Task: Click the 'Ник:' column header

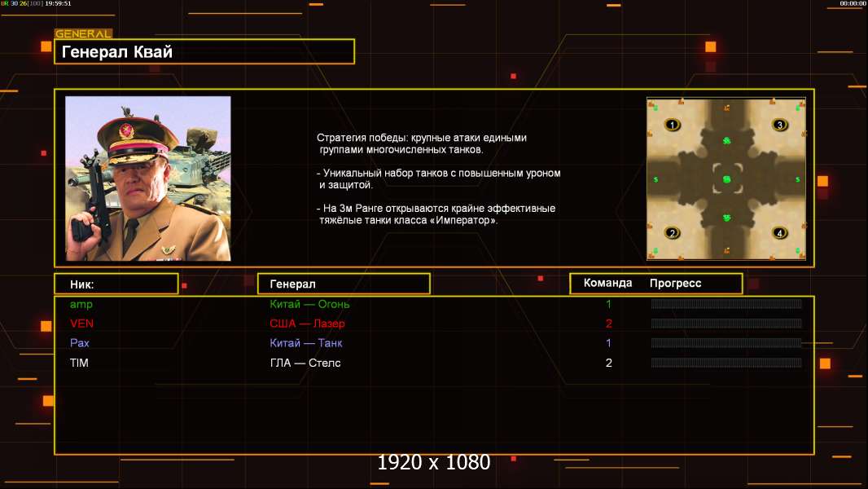Action: 116,284
